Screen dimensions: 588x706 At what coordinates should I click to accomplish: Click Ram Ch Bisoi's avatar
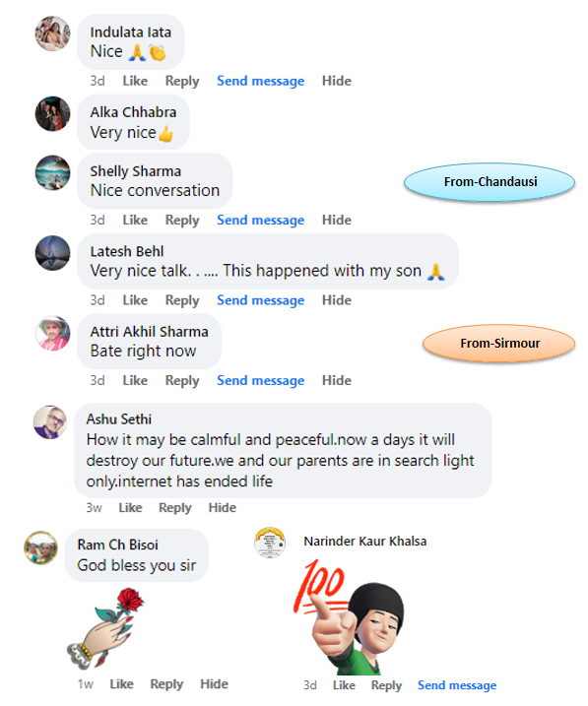point(40,547)
